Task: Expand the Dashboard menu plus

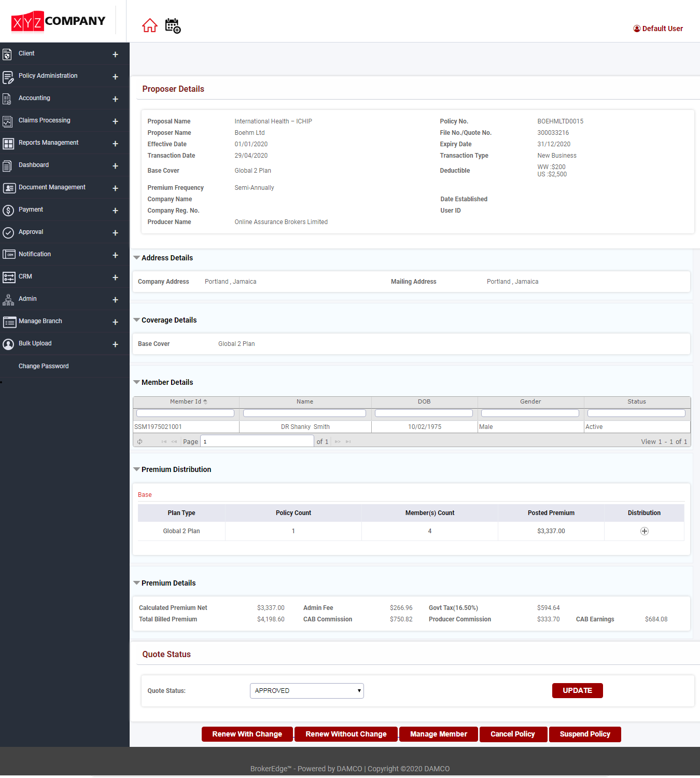Action: (x=115, y=166)
